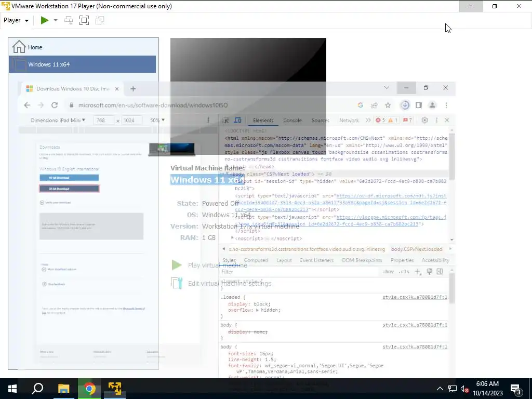
Task: Open DevTools customize three-dot menu
Action: pyautogui.click(x=436, y=120)
